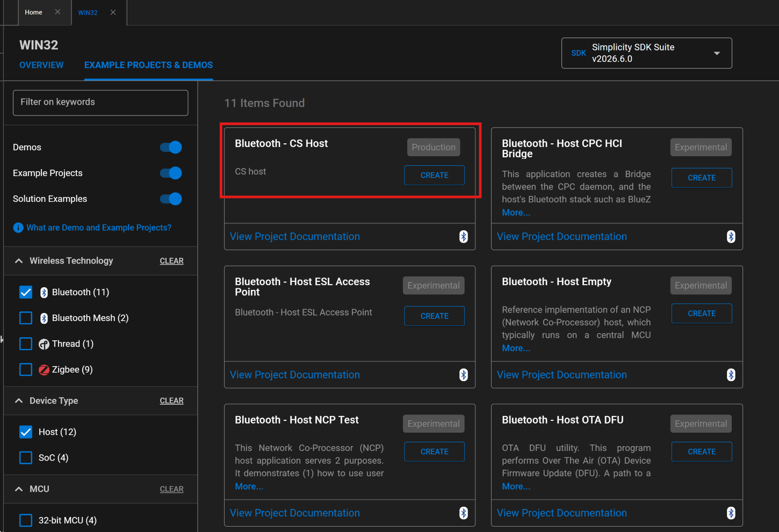Open the Simplicity SDK Suite version dropdown
The height and width of the screenshot is (532, 779).
646,53
